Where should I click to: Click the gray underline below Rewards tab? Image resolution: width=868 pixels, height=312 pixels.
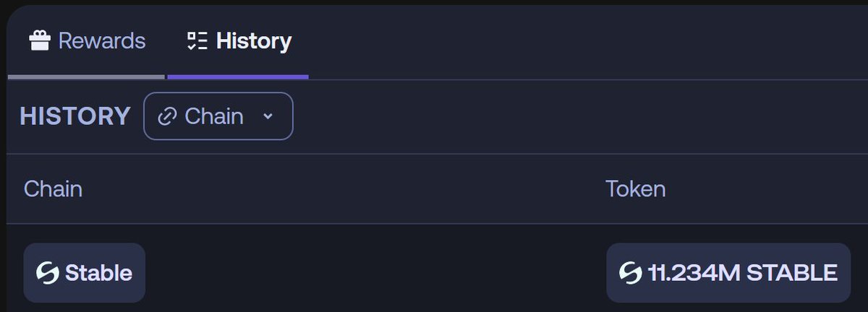point(86,76)
